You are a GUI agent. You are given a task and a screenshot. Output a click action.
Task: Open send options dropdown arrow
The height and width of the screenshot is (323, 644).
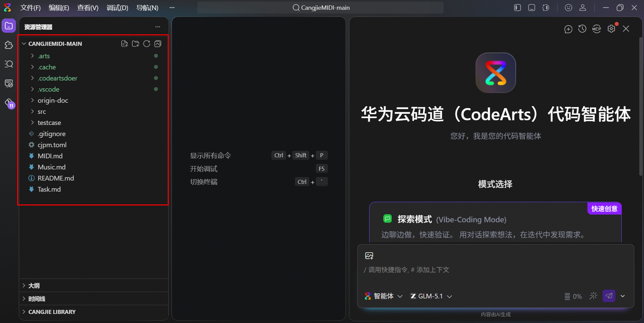[623, 296]
